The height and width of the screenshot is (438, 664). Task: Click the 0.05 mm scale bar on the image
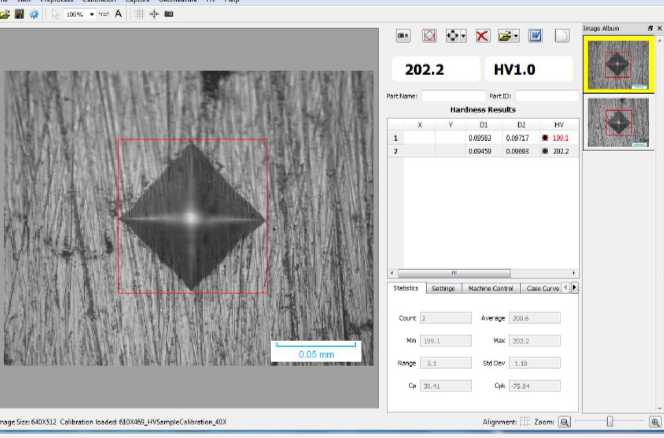[x=316, y=351]
